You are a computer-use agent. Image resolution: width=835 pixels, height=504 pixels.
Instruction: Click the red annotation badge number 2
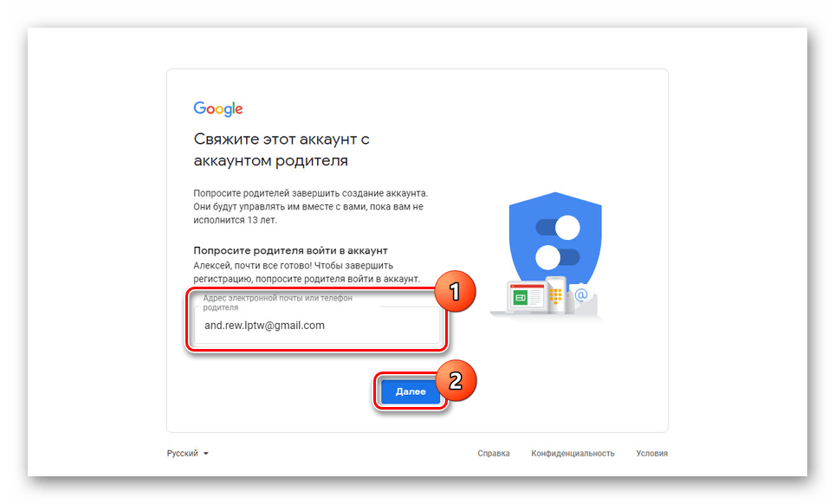click(x=456, y=380)
